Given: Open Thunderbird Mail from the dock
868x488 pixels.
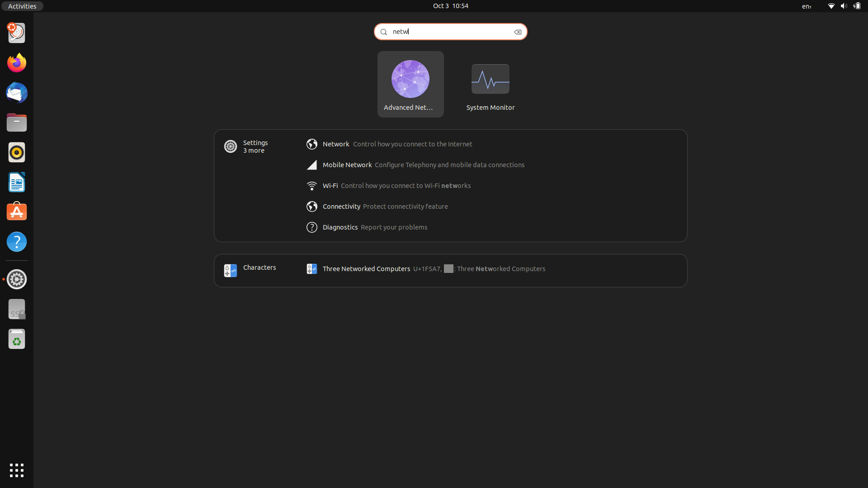Looking at the screenshot, I should [x=17, y=93].
